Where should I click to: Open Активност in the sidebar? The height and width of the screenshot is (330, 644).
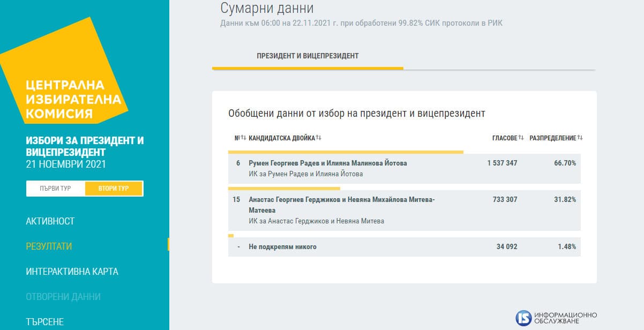[50, 221]
